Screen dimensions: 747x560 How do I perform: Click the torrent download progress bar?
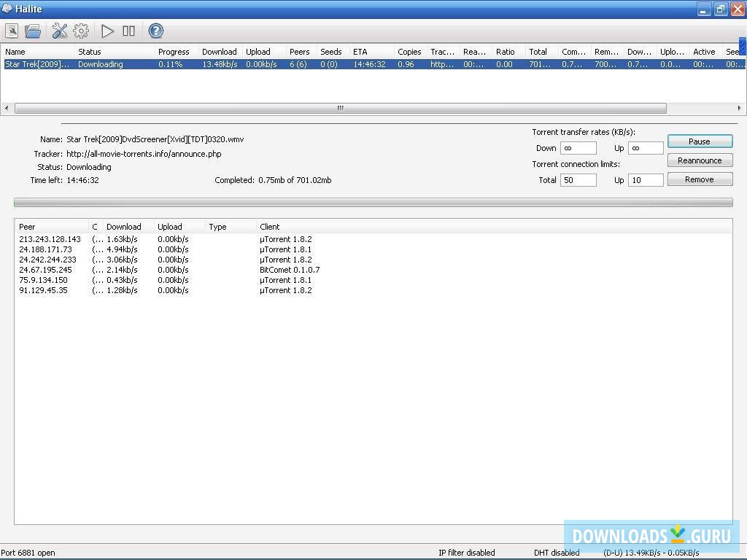click(373, 203)
